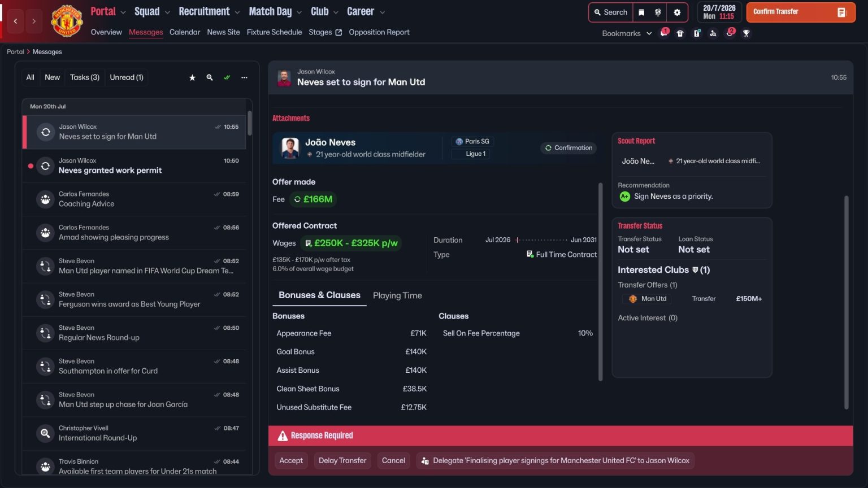Expand the Bookmarks dropdown
868x488 pixels.
[627, 33]
